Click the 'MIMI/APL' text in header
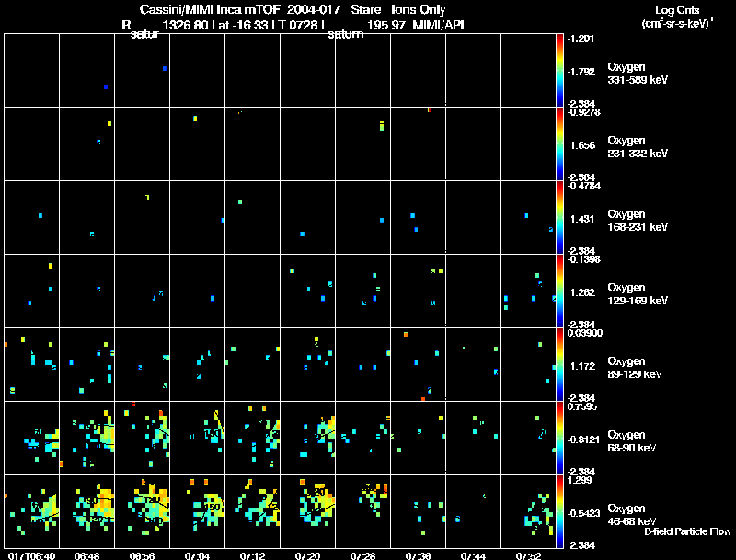 (x=441, y=25)
